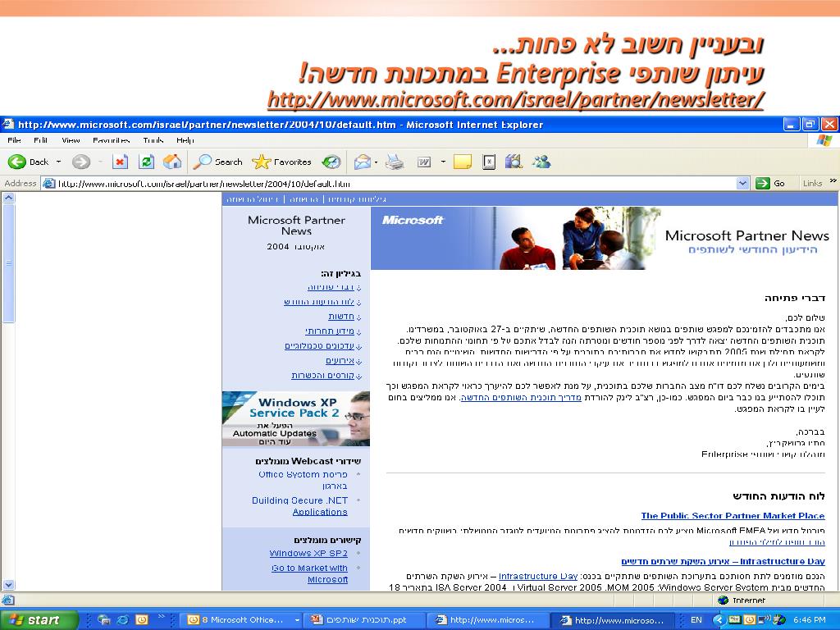Expand the Mail dropdown arrow
Viewport: 840px width, 630px height.
(x=376, y=162)
